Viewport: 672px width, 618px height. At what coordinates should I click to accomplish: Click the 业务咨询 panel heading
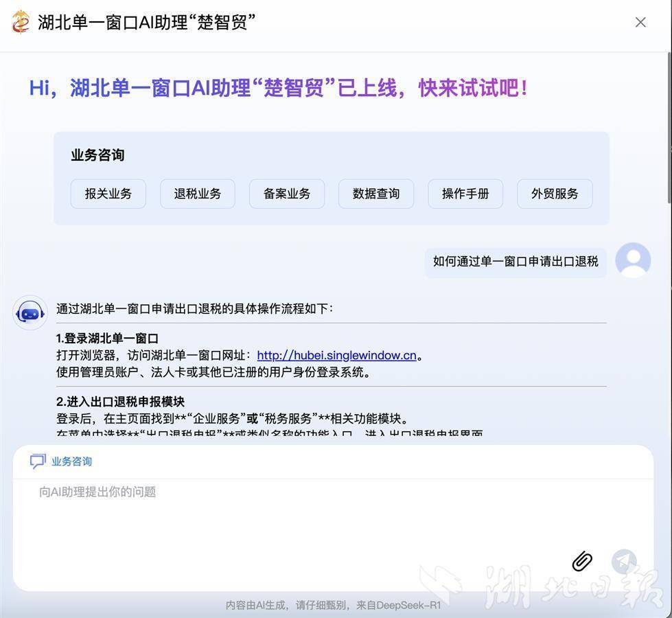point(97,155)
